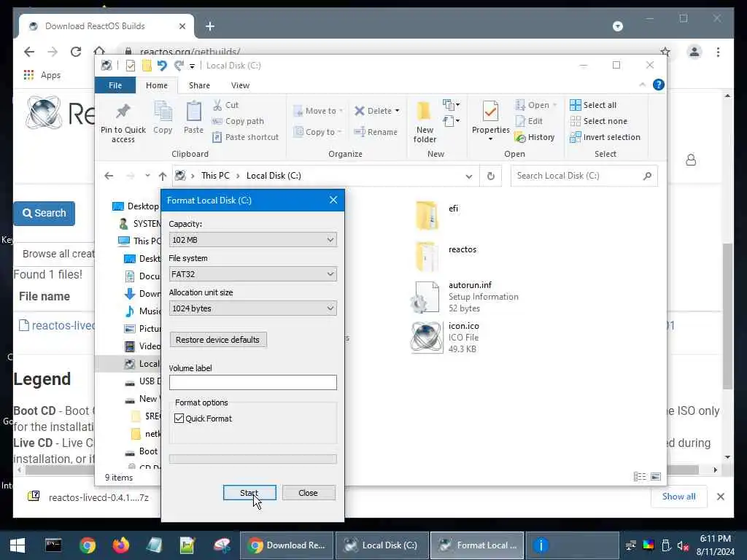Expand the Open button dropdown
747x560 pixels.
point(554,105)
